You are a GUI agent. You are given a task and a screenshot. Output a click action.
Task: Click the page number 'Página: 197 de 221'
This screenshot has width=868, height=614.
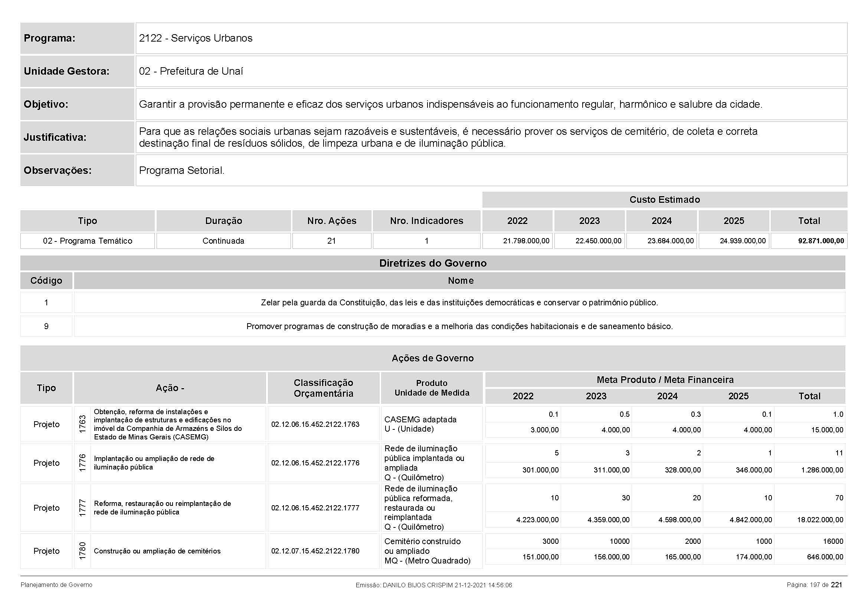tap(814, 585)
